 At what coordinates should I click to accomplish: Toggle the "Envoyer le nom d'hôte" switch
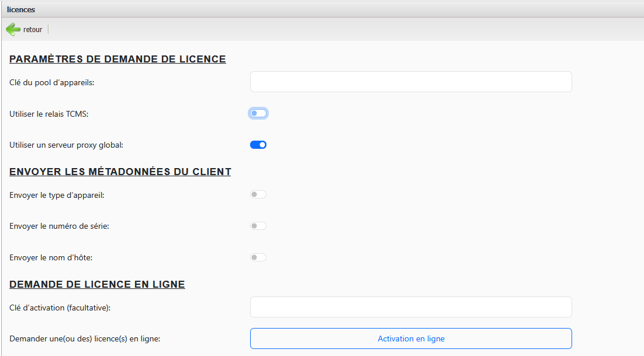pos(258,257)
